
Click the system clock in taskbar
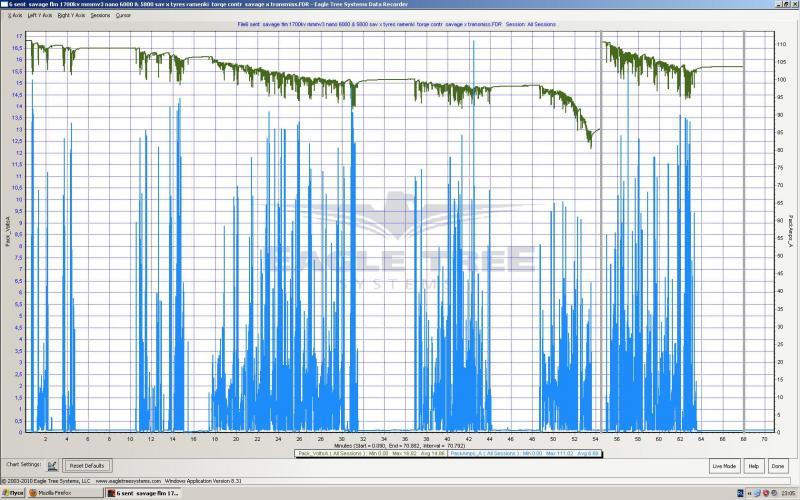coord(786,494)
